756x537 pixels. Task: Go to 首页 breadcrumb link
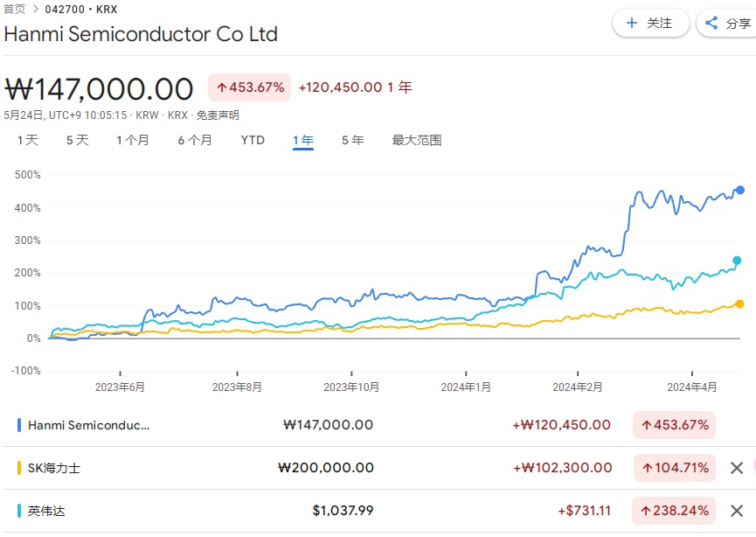point(15,10)
